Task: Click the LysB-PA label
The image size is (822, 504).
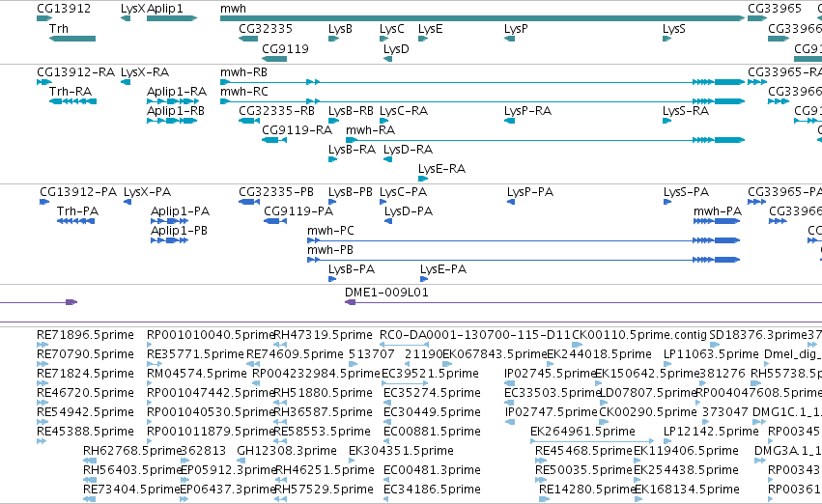Action: coord(352,268)
